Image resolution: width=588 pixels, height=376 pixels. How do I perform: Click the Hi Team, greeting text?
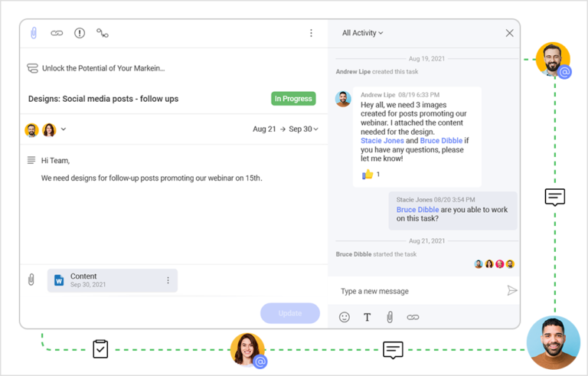click(55, 161)
